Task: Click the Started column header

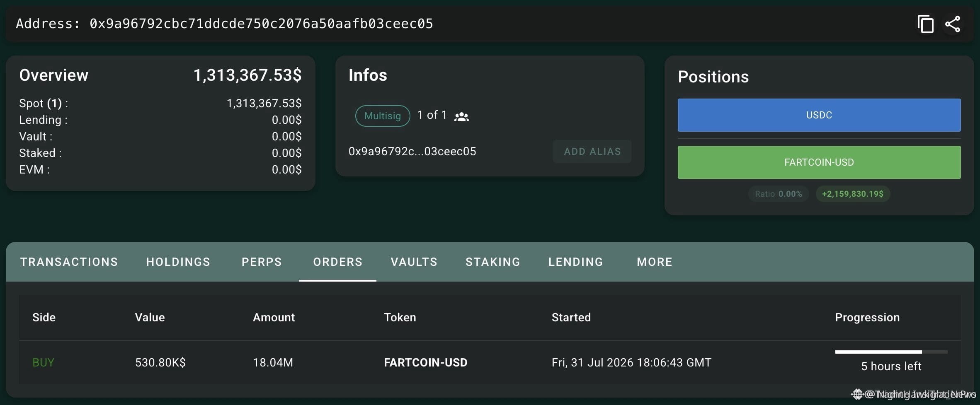Action: tap(571, 317)
